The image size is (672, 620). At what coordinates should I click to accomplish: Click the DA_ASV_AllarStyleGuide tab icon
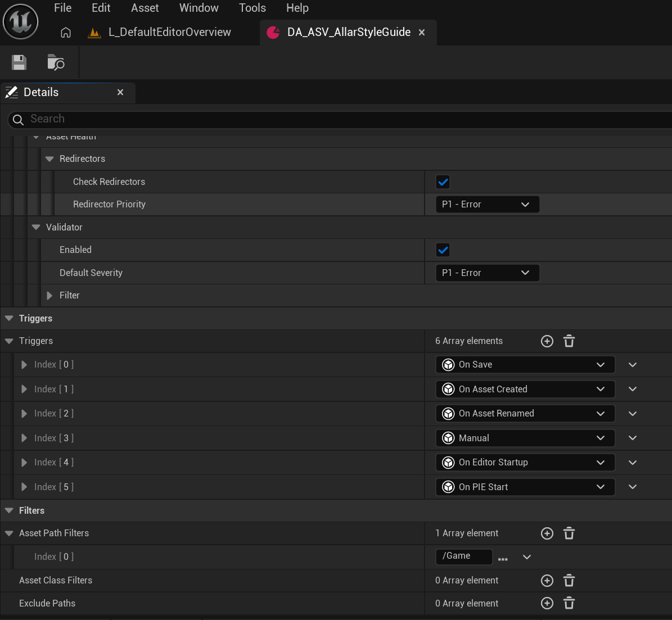point(273,33)
